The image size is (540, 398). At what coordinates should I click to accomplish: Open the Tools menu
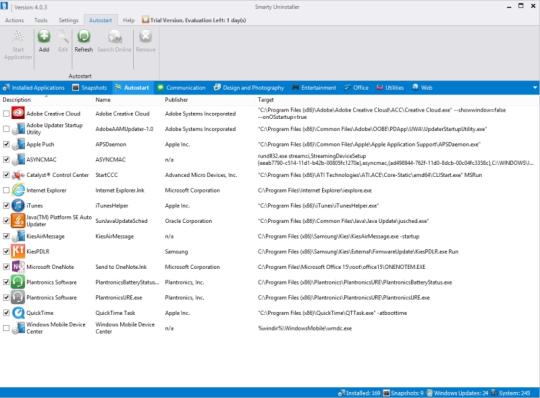pyautogui.click(x=41, y=20)
